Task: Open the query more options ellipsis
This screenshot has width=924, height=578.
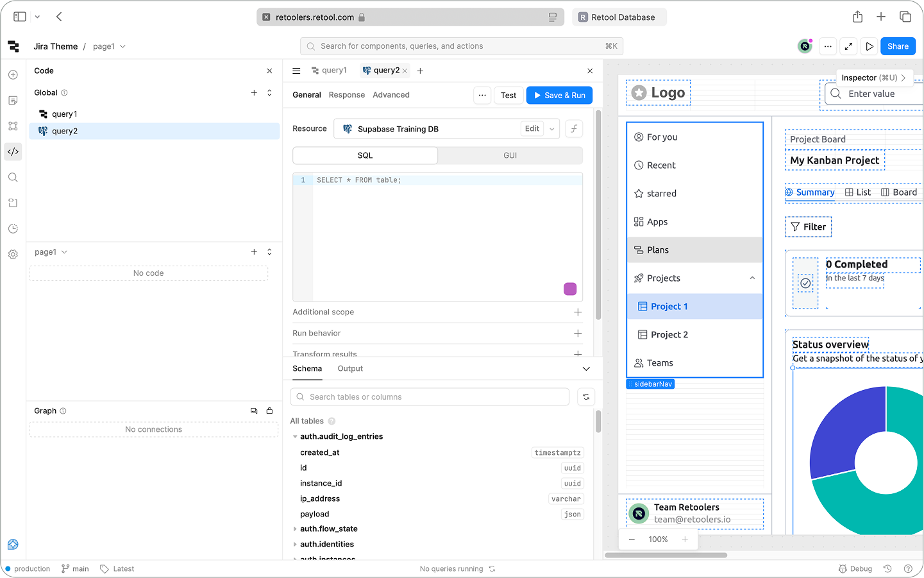Action: (x=482, y=95)
